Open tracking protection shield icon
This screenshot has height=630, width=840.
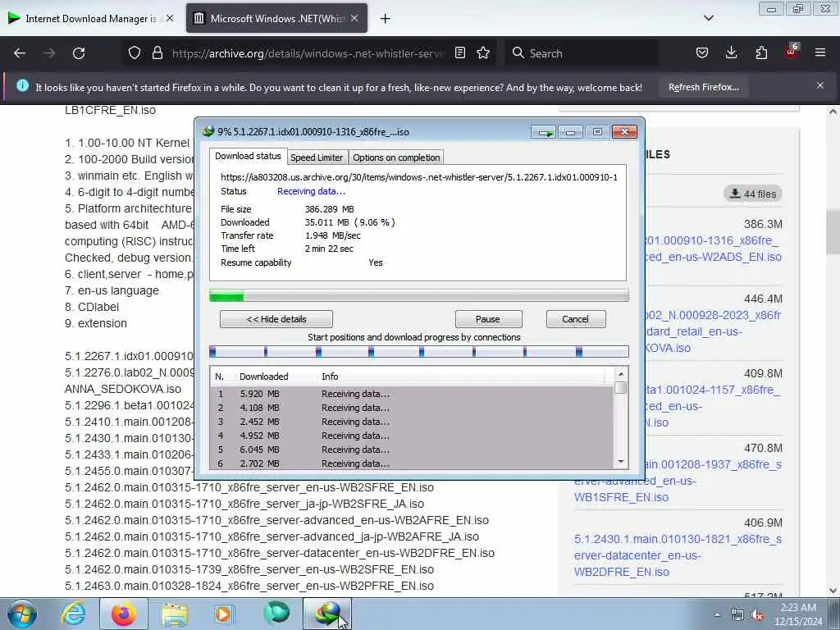pyautogui.click(x=135, y=53)
